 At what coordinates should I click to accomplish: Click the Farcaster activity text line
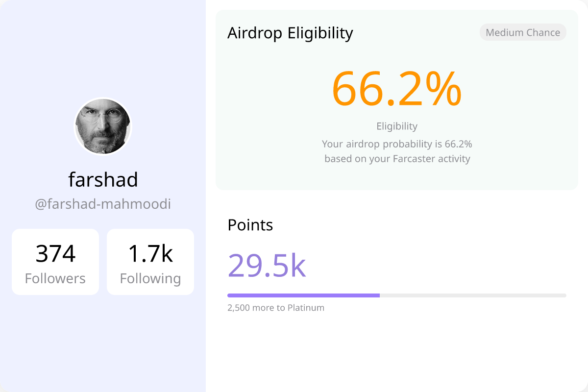397,159
